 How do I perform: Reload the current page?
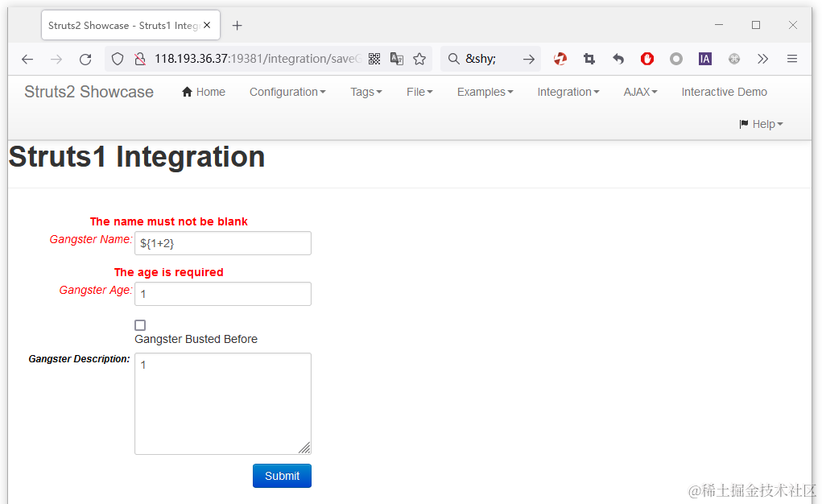coord(85,60)
